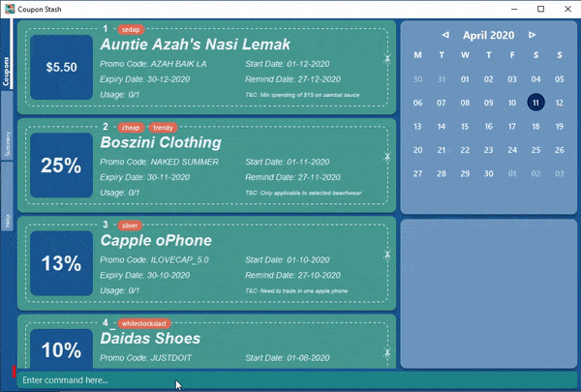
Task: Click the 25% discount box
Action: pos(62,166)
